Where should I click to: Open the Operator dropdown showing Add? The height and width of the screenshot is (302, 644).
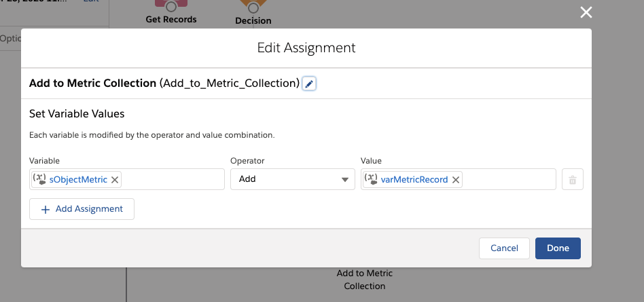(292, 180)
